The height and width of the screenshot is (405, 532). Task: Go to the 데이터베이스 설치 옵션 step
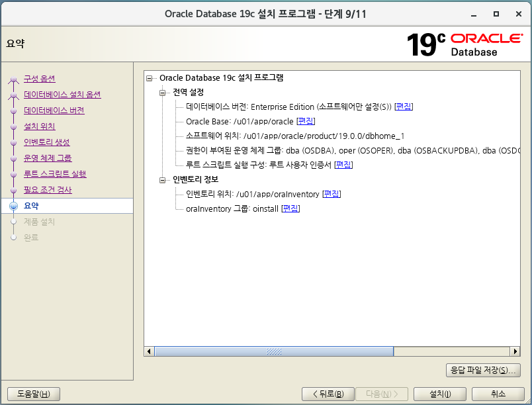[x=62, y=95]
